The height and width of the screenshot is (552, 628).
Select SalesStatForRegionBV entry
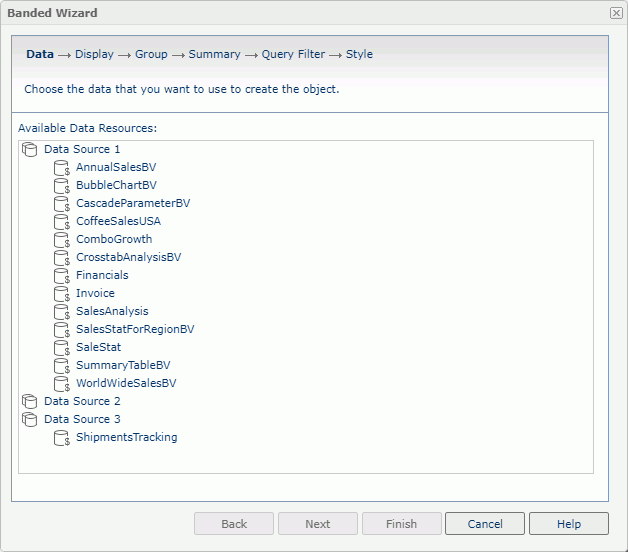pyautogui.click(x=135, y=329)
